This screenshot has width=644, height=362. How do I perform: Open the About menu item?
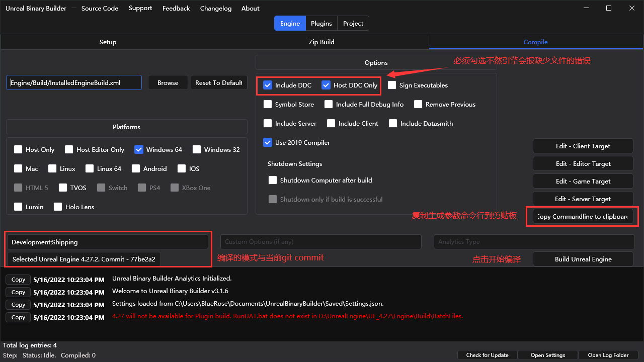[251, 8]
